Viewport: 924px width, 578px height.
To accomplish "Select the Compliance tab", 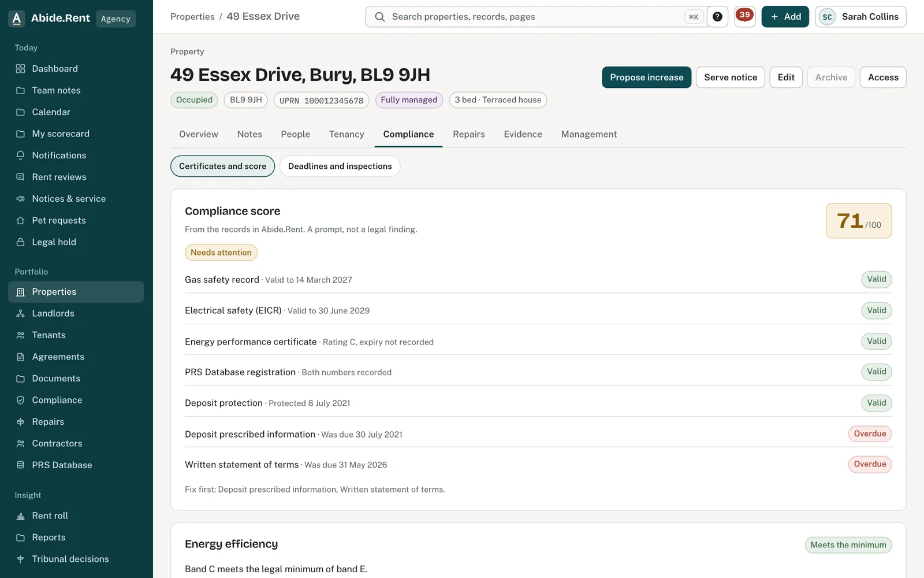I will click(x=408, y=134).
